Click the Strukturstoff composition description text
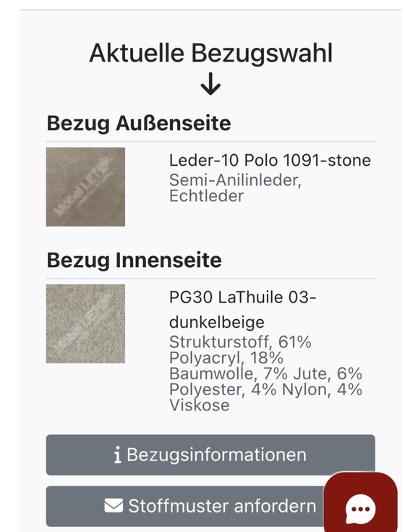Viewport: 405px width, 532px height. point(265,373)
